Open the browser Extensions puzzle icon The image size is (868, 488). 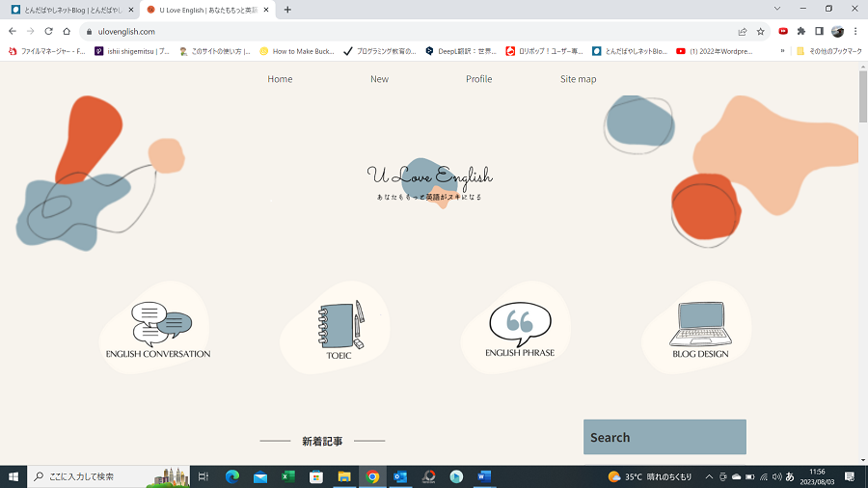pos(800,31)
